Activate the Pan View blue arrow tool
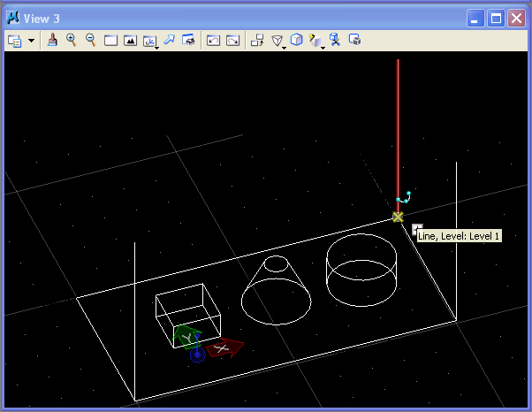The height and width of the screenshot is (412, 532). point(170,40)
